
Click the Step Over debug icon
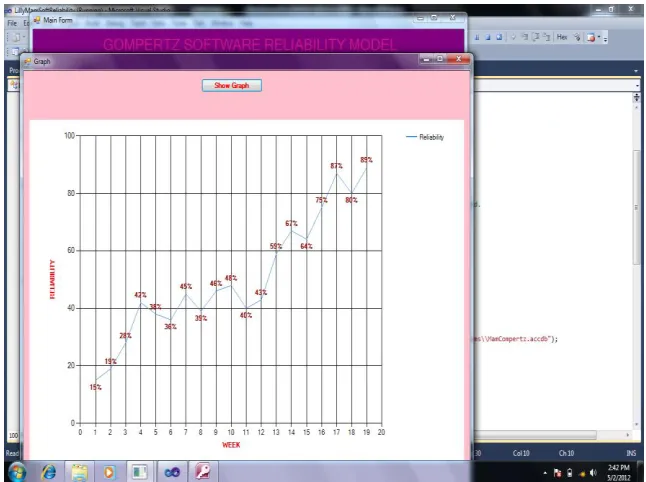click(536, 37)
